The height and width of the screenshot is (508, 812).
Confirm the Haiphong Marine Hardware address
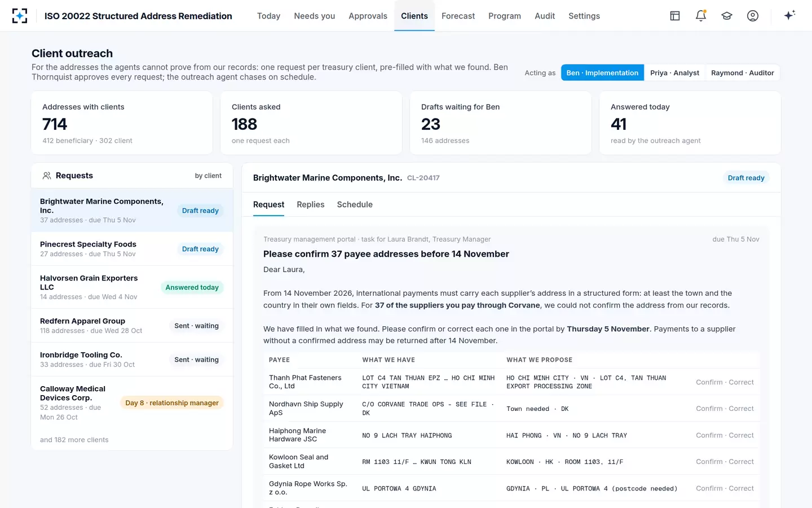coord(709,435)
